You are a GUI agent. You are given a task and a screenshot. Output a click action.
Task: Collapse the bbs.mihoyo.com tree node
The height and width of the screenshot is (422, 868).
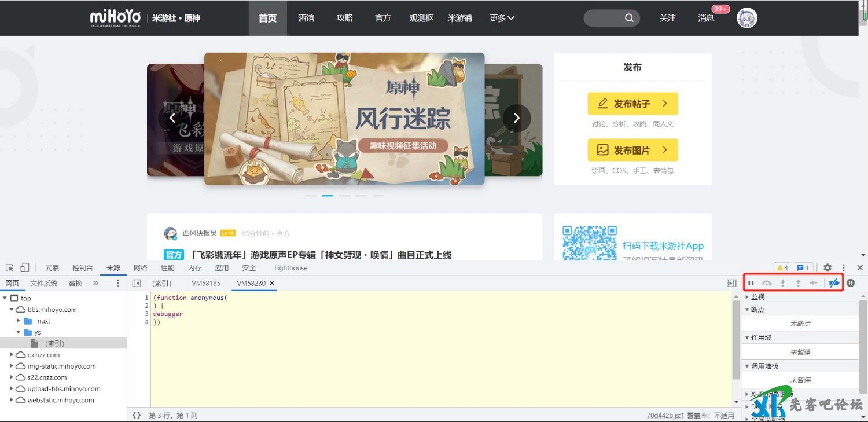coord(12,310)
